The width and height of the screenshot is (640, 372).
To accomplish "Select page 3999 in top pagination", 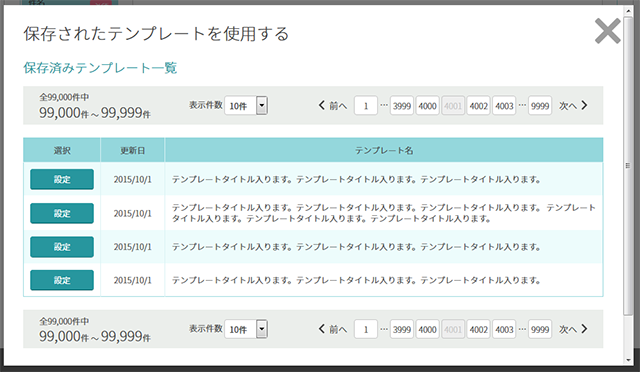I will 402,106.
